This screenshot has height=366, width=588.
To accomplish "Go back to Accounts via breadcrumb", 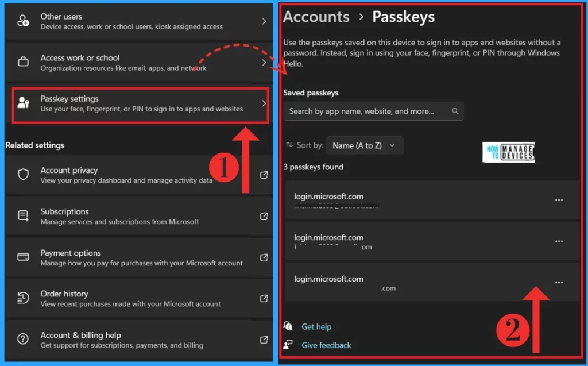I will point(316,17).
